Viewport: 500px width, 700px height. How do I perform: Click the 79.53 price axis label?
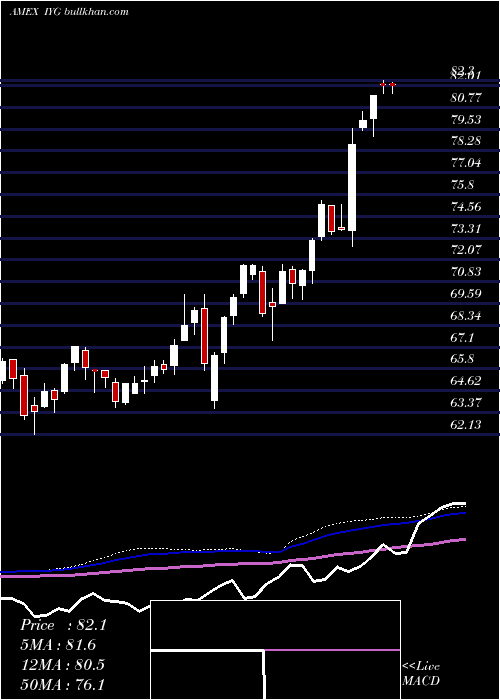(x=466, y=120)
